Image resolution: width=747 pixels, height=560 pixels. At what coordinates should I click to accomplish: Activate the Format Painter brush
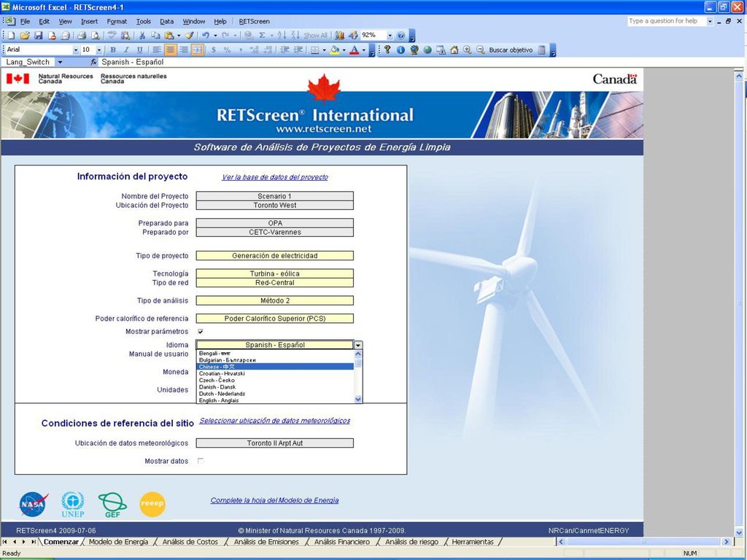190,35
